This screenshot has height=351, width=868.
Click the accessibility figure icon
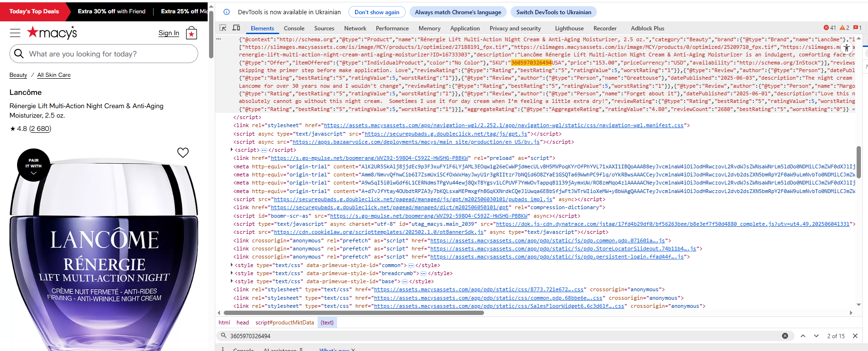tap(847, 48)
